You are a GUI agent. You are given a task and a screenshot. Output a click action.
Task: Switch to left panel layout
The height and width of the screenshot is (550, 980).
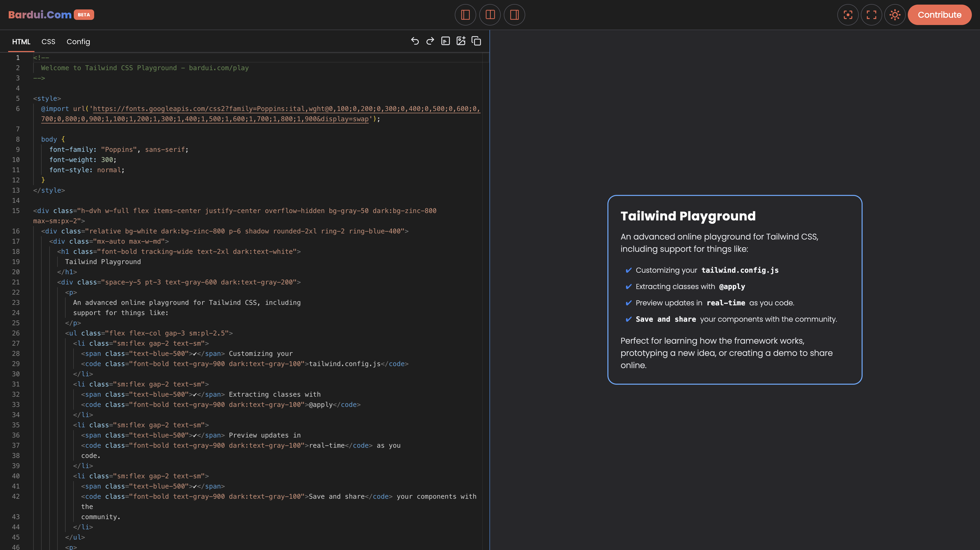point(465,15)
